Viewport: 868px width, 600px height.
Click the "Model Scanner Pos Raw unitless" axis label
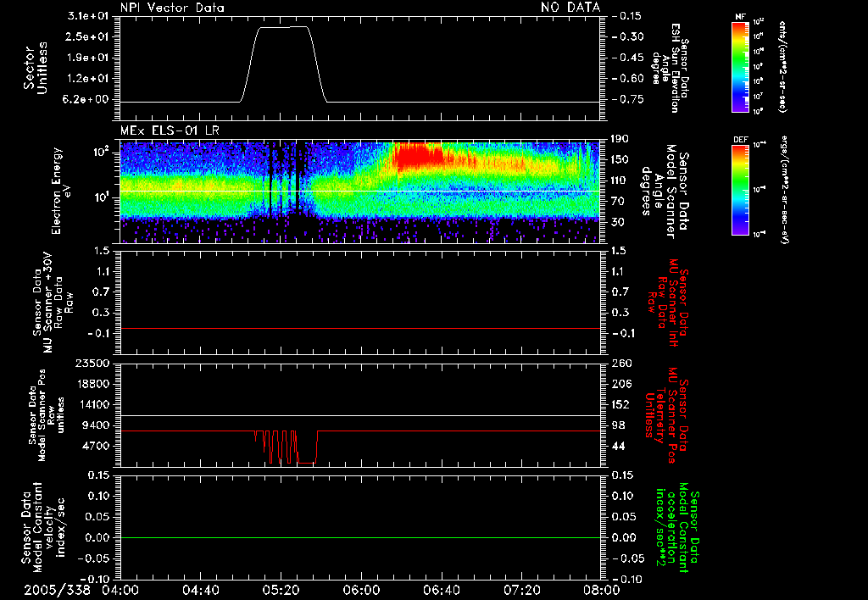click(47, 415)
